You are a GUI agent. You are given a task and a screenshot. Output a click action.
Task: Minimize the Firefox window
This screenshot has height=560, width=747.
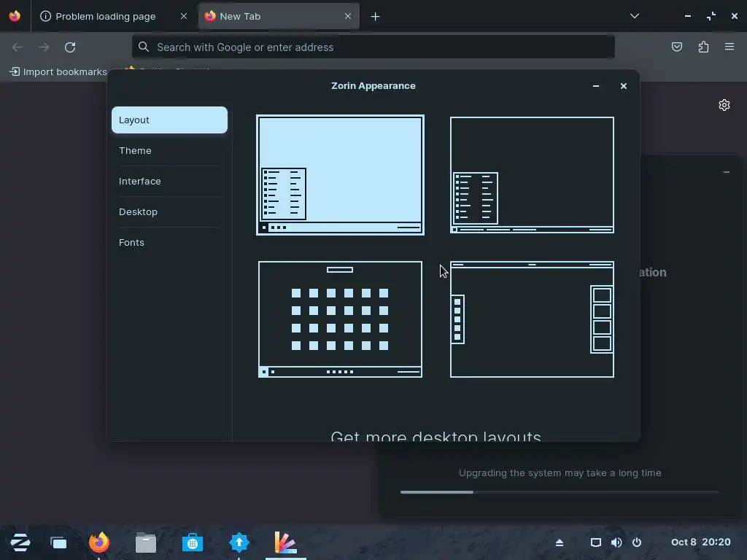tap(687, 16)
